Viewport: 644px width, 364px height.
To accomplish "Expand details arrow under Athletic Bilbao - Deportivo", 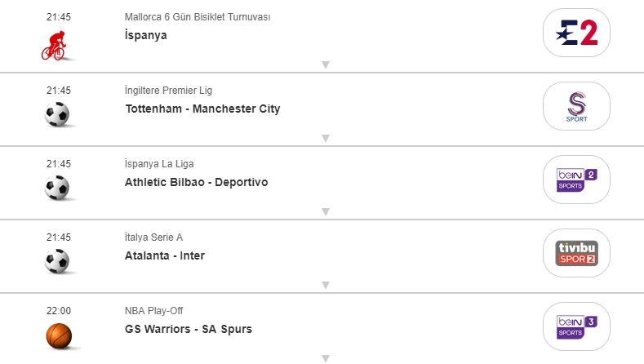I will pyautogui.click(x=325, y=211).
